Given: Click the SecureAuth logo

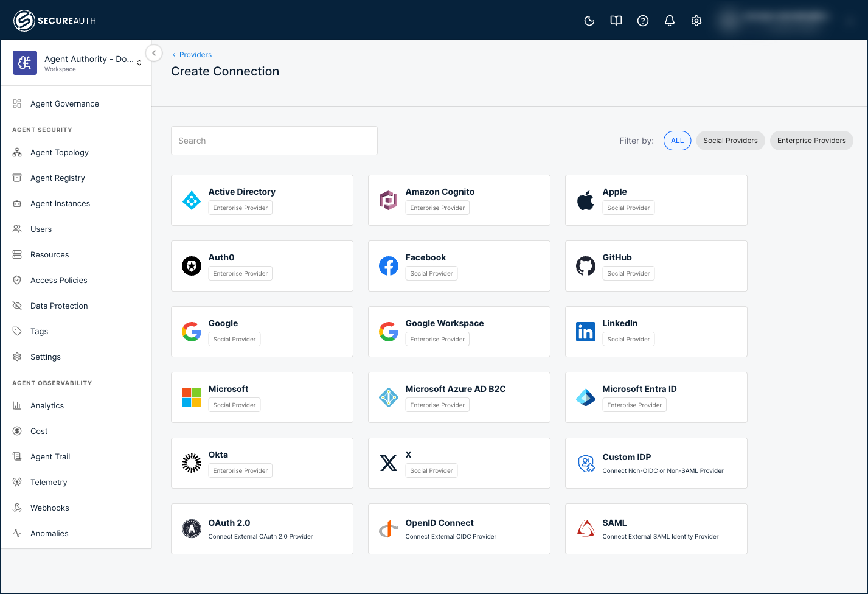Looking at the screenshot, I should pos(55,21).
